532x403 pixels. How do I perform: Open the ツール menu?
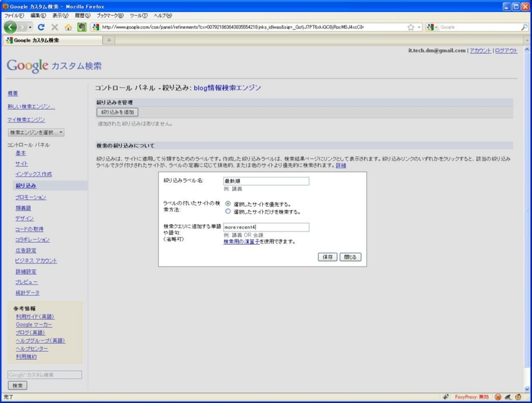click(138, 15)
